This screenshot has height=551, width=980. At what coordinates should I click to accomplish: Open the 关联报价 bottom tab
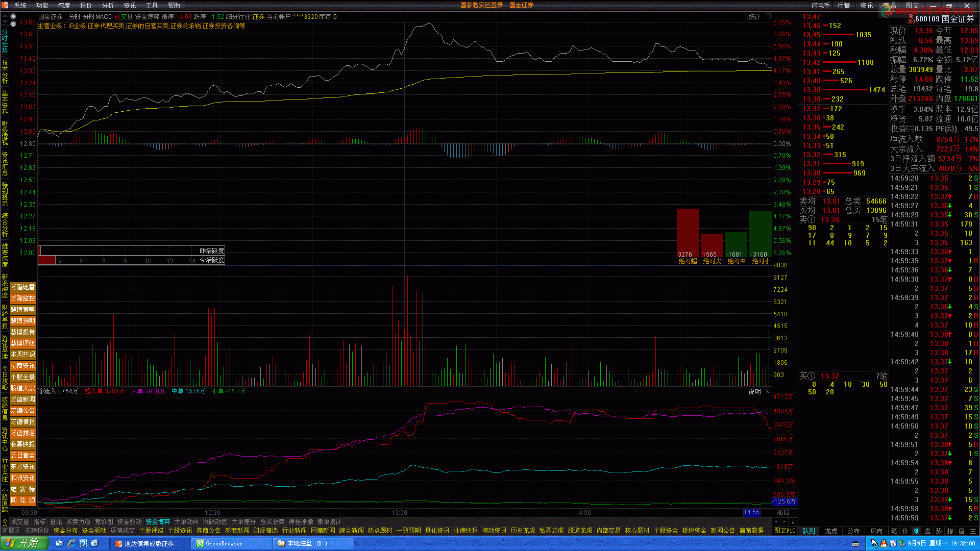(37, 531)
